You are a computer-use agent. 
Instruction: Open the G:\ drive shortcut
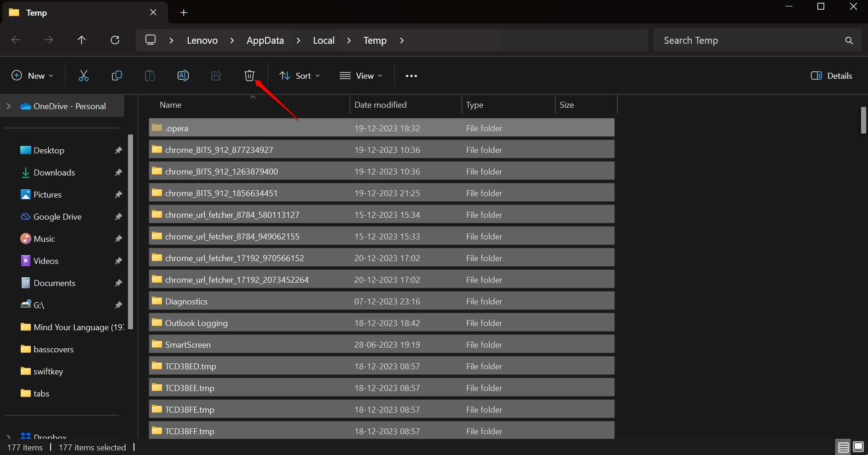32,305
